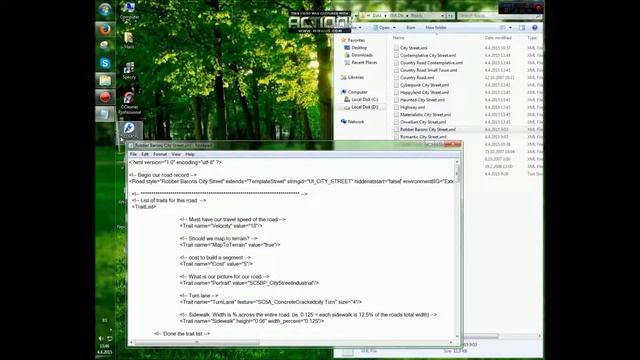This screenshot has width=640, height=360.
Task: Select Cyberpunk City Street.xml file
Action: point(424,85)
